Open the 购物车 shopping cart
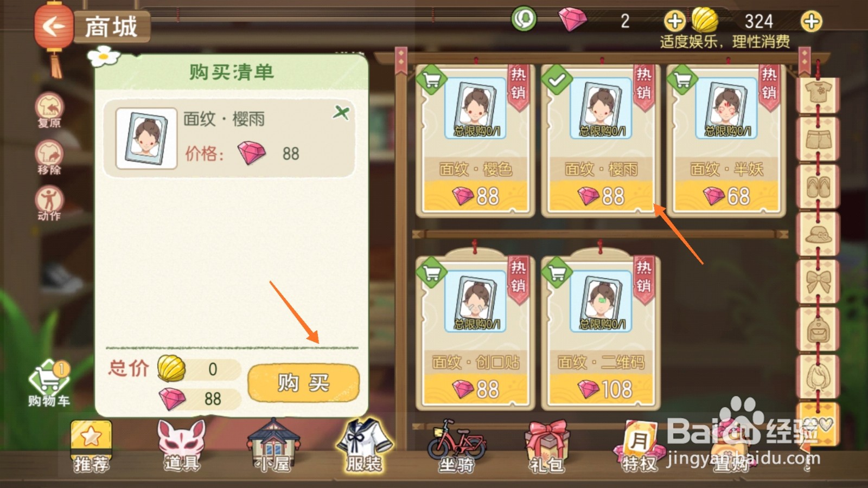Viewport: 868px width, 488px height. (49, 383)
